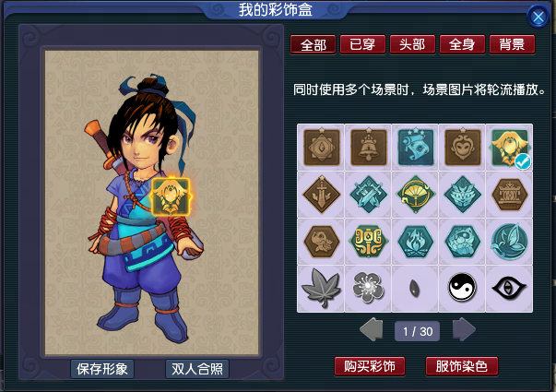
Task: Click the 服饰染色 button
Action: 462,366
